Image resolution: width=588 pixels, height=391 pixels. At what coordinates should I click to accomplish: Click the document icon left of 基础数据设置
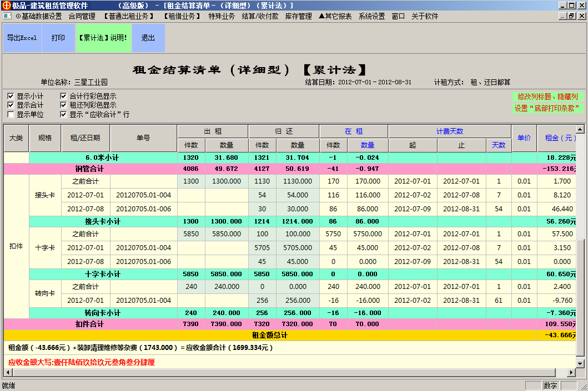(7, 16)
